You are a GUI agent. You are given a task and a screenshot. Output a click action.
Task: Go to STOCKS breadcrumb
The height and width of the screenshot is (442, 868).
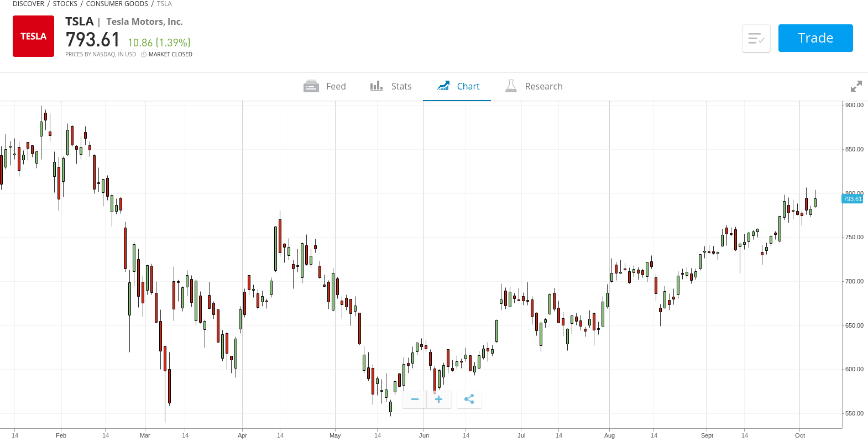click(65, 4)
